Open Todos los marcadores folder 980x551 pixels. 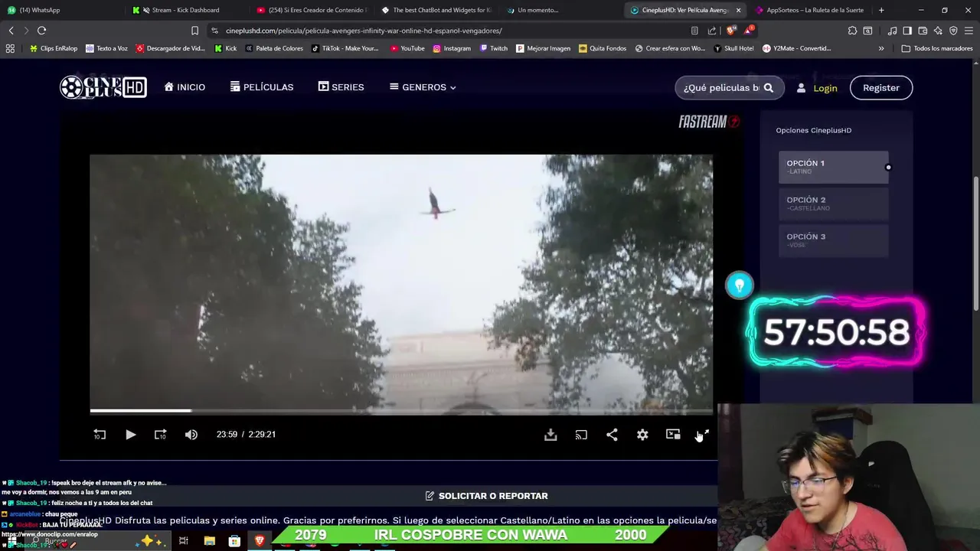click(937, 48)
